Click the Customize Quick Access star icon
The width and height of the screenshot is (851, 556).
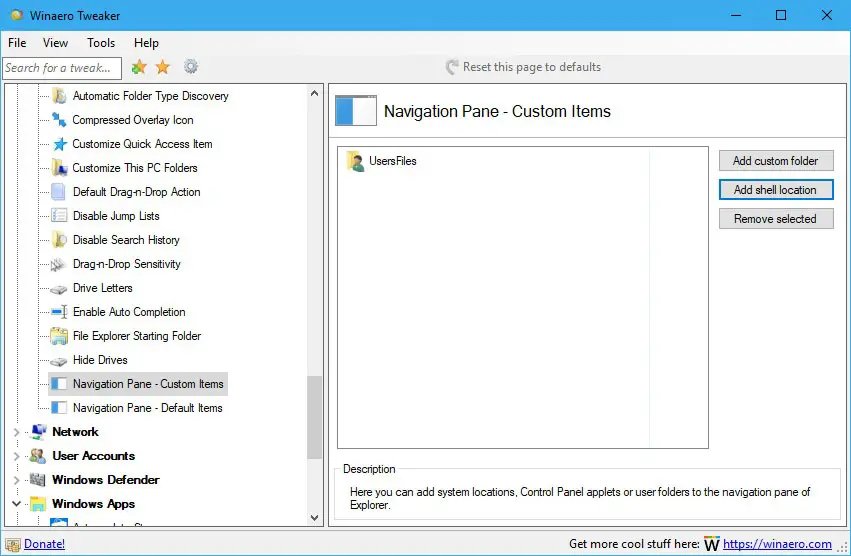[59, 144]
